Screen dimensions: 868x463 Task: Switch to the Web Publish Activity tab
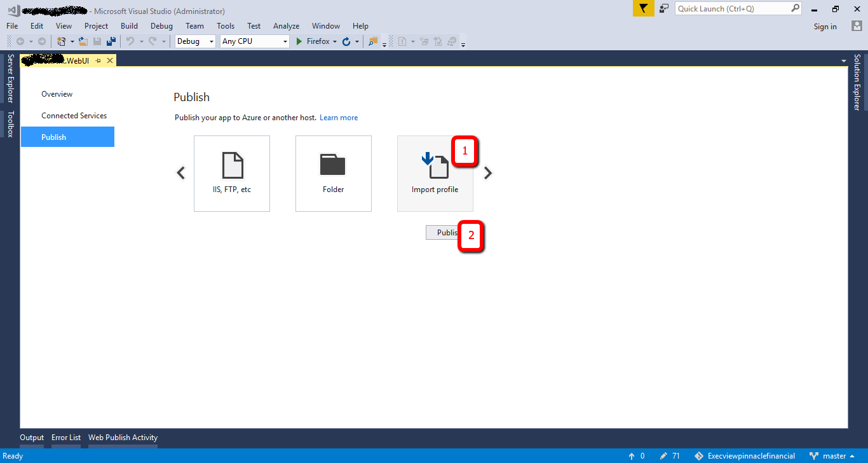[x=122, y=437]
